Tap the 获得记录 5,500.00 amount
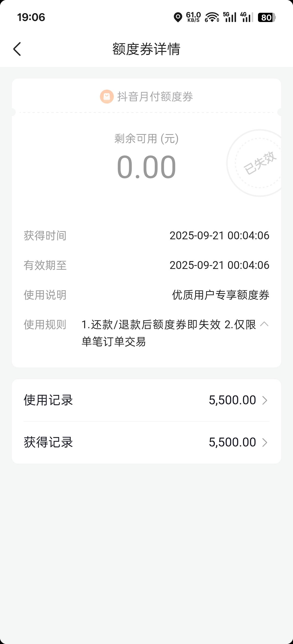Image resolution: width=293 pixels, height=644 pixels. click(232, 442)
